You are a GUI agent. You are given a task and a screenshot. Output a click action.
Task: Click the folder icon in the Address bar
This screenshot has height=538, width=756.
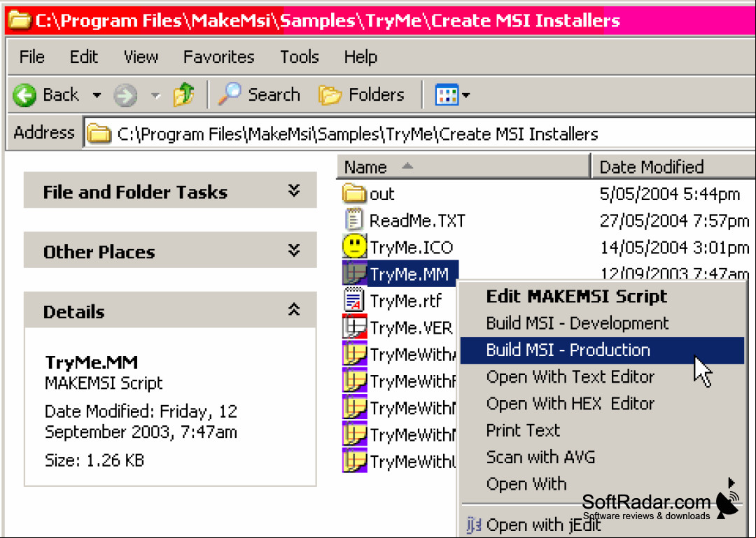coord(99,134)
